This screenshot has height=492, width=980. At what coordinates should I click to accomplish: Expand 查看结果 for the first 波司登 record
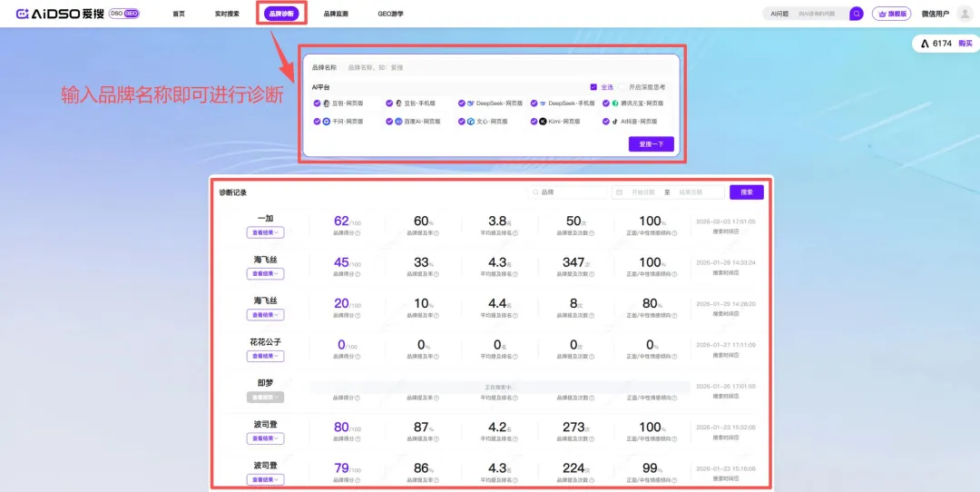coord(265,438)
